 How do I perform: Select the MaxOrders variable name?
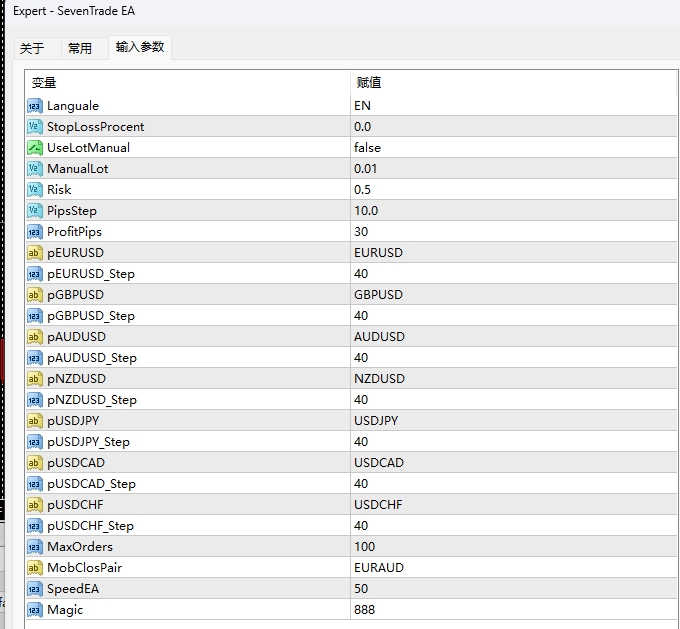tap(80, 547)
